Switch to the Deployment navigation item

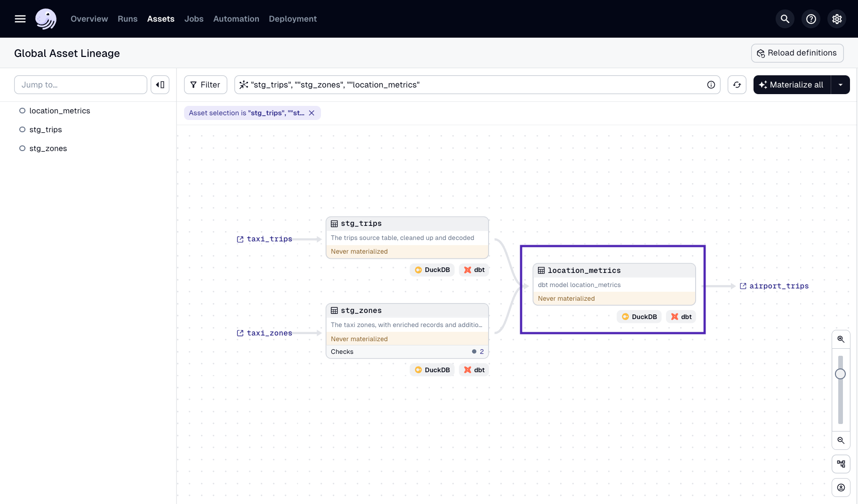[292, 19]
